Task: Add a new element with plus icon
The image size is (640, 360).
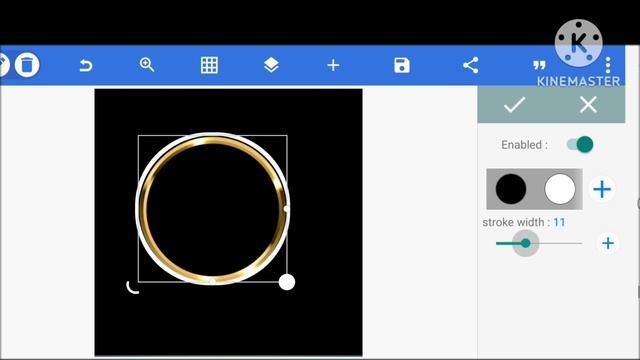Action: [x=333, y=65]
